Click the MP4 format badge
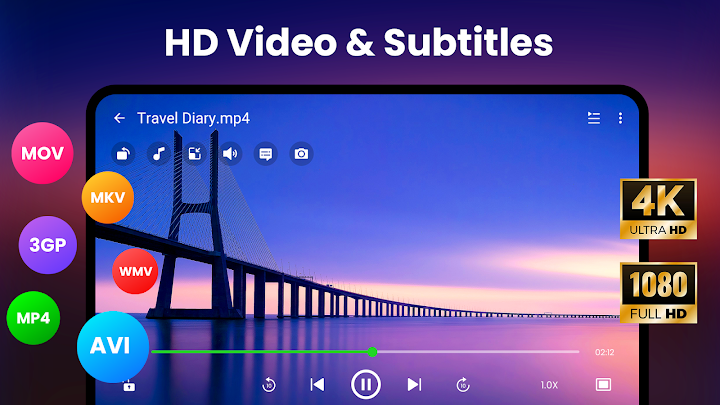The height and width of the screenshot is (405, 720). (34, 318)
